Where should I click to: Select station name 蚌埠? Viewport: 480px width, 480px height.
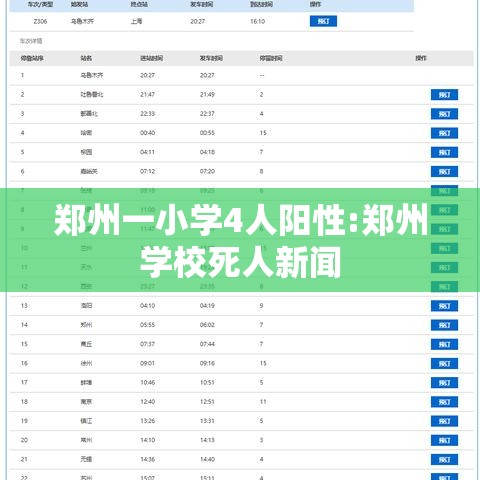tap(86, 382)
